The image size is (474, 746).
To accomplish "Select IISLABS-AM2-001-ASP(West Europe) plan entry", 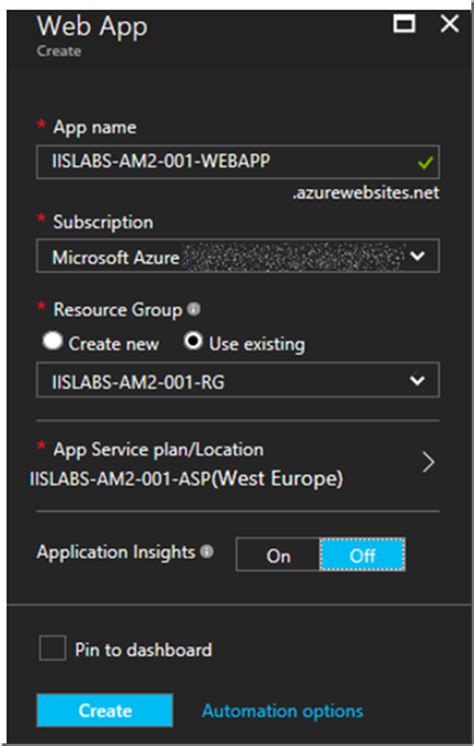I will 186,478.
